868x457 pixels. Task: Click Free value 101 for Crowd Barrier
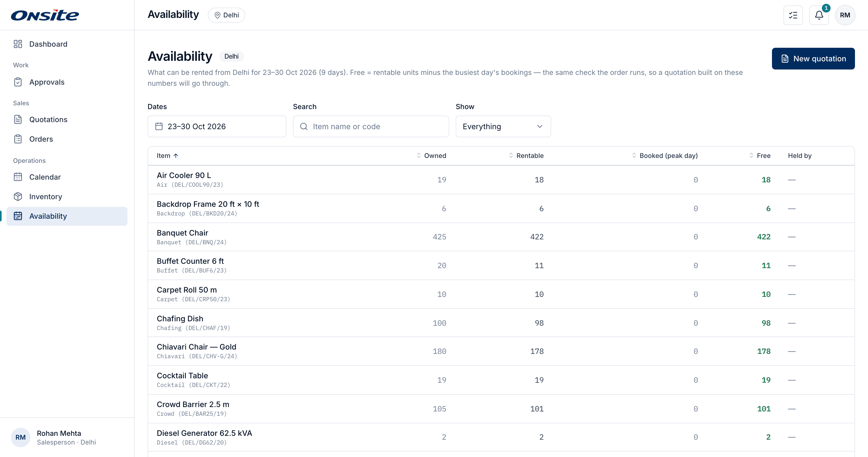764,409
